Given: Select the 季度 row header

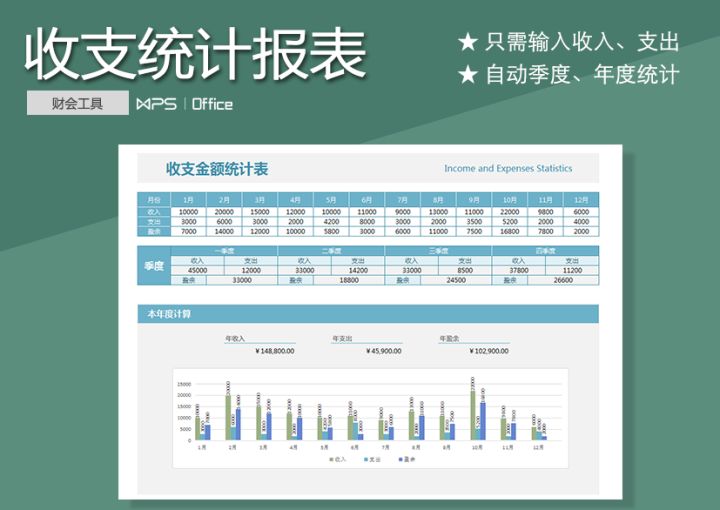Looking at the screenshot, I should (x=153, y=266).
